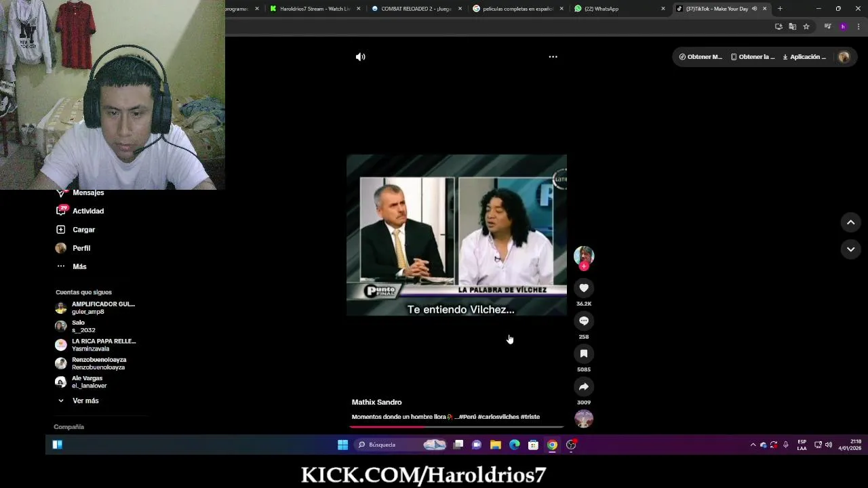Open Microsoft Store from the taskbar
The width and height of the screenshot is (868, 488).
(534, 445)
